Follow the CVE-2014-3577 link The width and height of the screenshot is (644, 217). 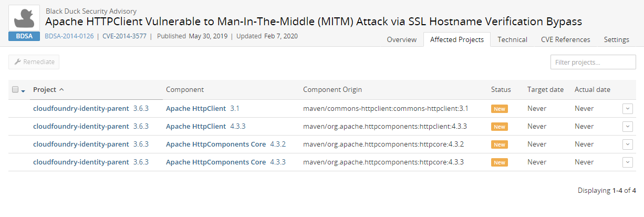click(123, 36)
